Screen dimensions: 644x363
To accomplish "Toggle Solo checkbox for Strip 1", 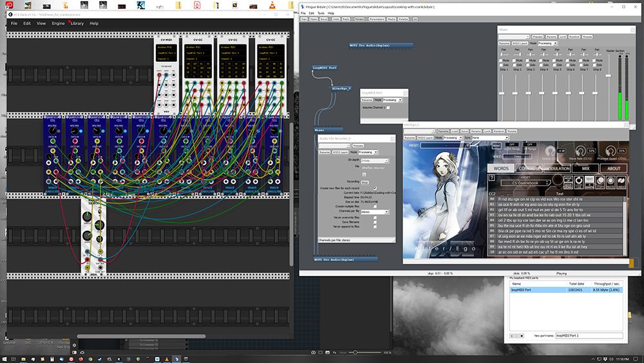I will click(x=500, y=65).
